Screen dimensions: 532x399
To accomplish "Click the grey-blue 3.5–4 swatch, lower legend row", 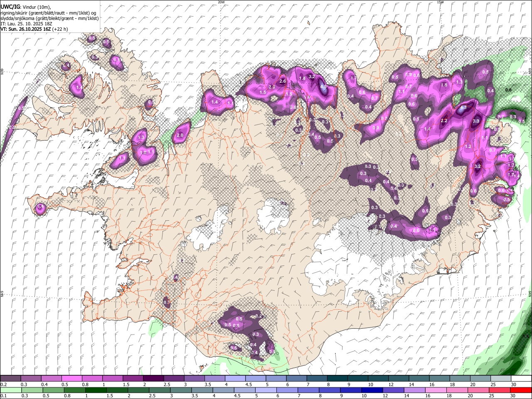I will point(202,390).
